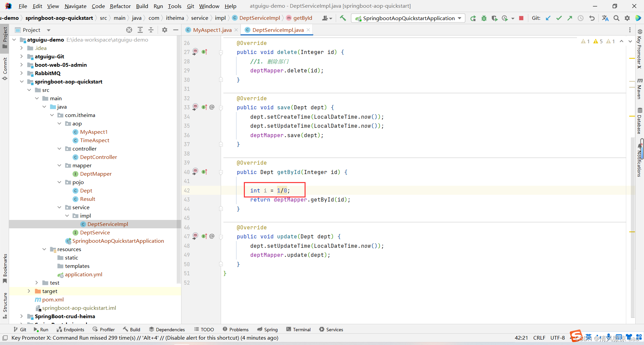
Task: Collapse the aop package
Action: (x=59, y=123)
